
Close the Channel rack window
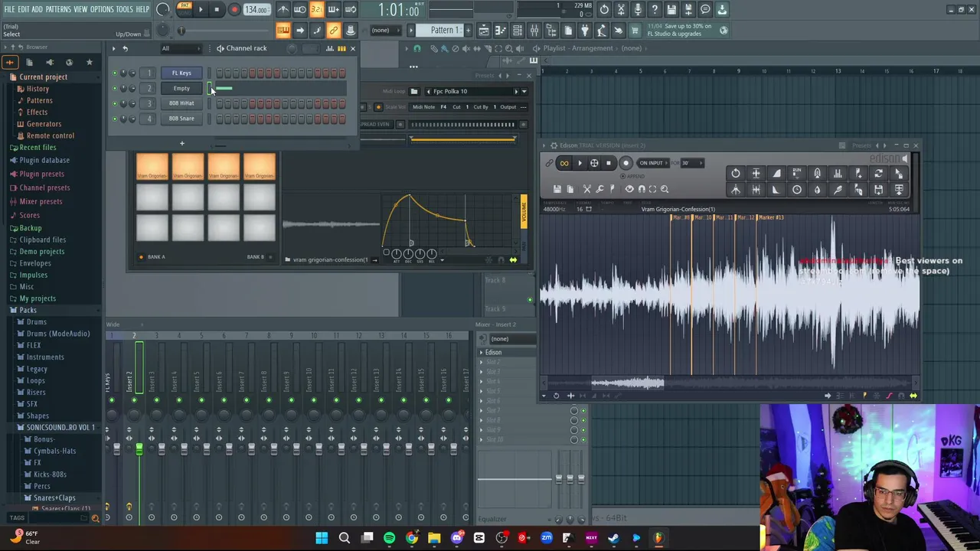pyautogui.click(x=352, y=48)
